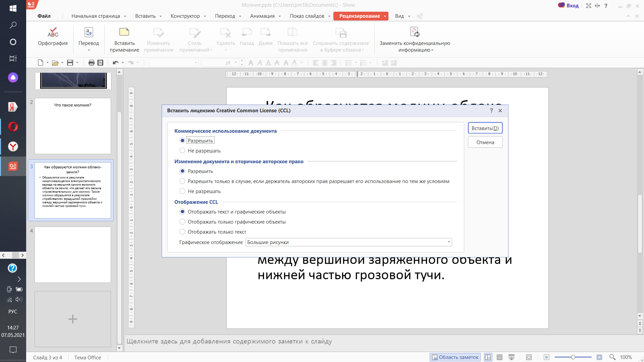Viewport: 644px width, 362px height.
Task: Select 'Отображать только текст' option
Action: [x=182, y=232]
